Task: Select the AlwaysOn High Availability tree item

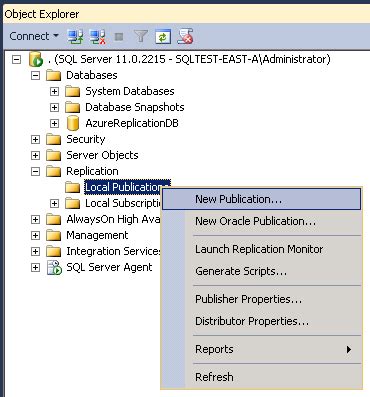Action: click(x=113, y=219)
